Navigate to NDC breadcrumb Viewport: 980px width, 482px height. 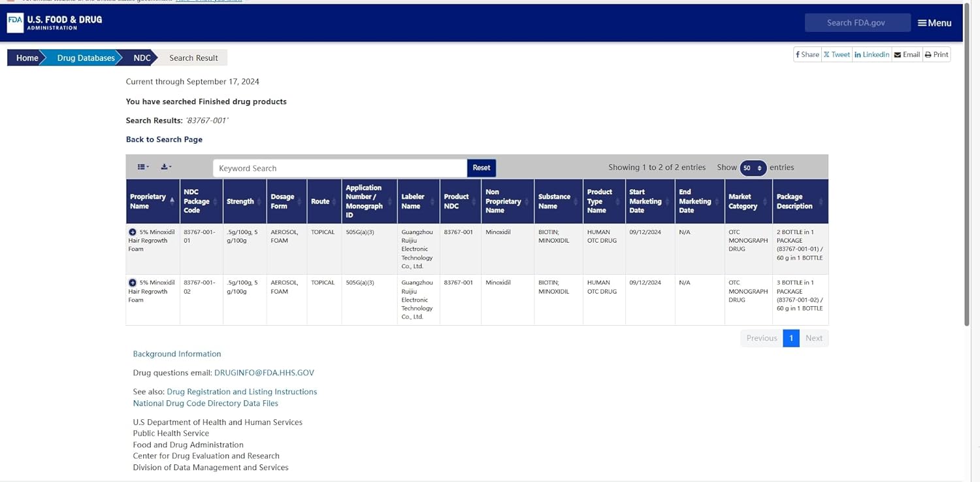click(142, 58)
